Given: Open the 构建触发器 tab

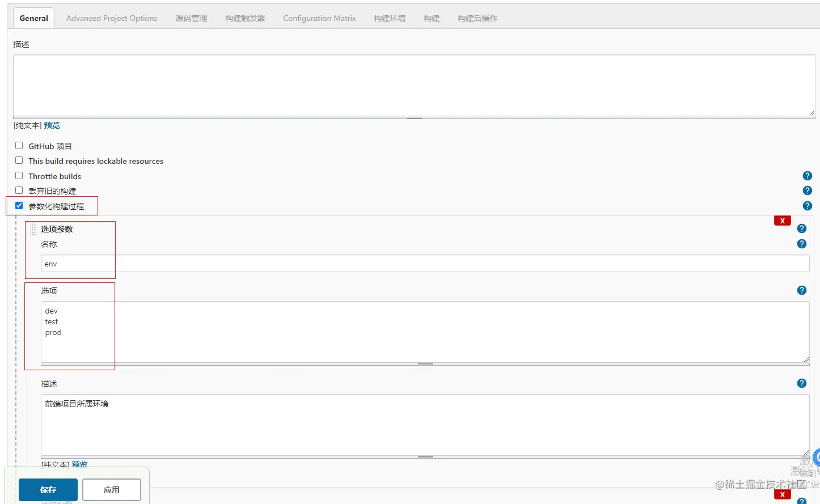Looking at the screenshot, I should 245,18.
